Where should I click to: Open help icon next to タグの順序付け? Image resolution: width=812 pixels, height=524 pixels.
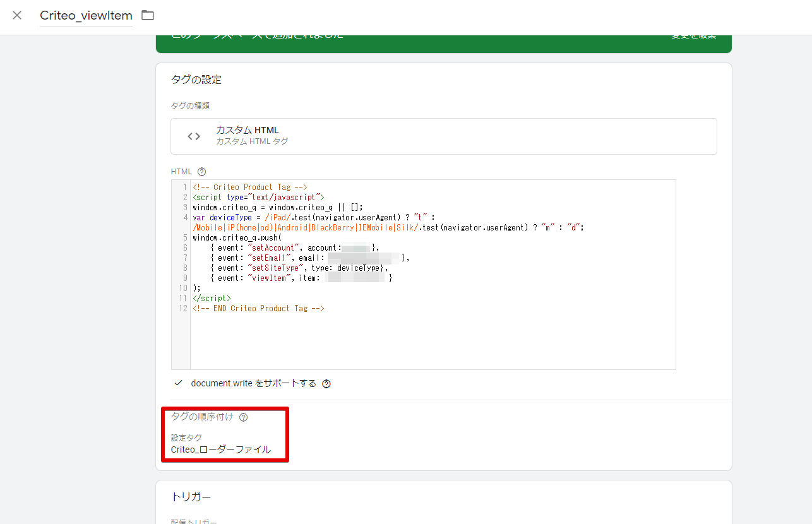click(x=244, y=417)
